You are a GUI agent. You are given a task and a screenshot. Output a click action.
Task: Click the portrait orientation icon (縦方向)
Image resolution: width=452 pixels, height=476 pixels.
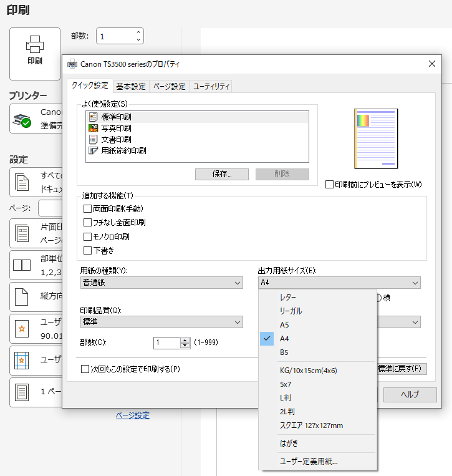pos(22,297)
